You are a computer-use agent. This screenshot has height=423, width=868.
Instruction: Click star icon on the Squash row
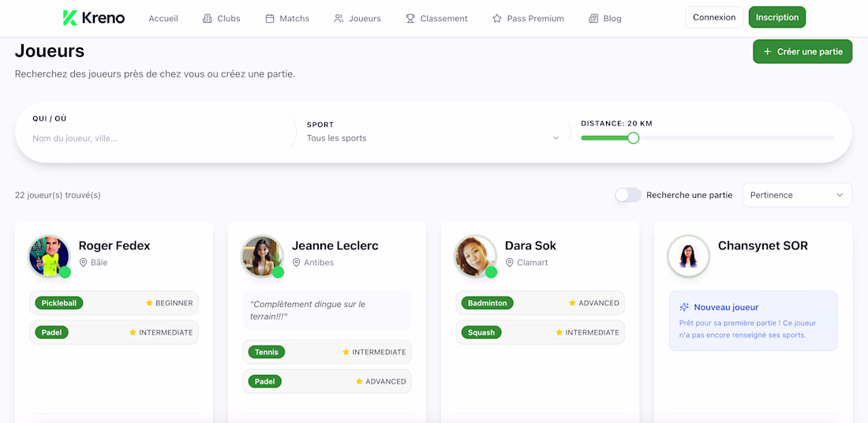pyautogui.click(x=559, y=332)
